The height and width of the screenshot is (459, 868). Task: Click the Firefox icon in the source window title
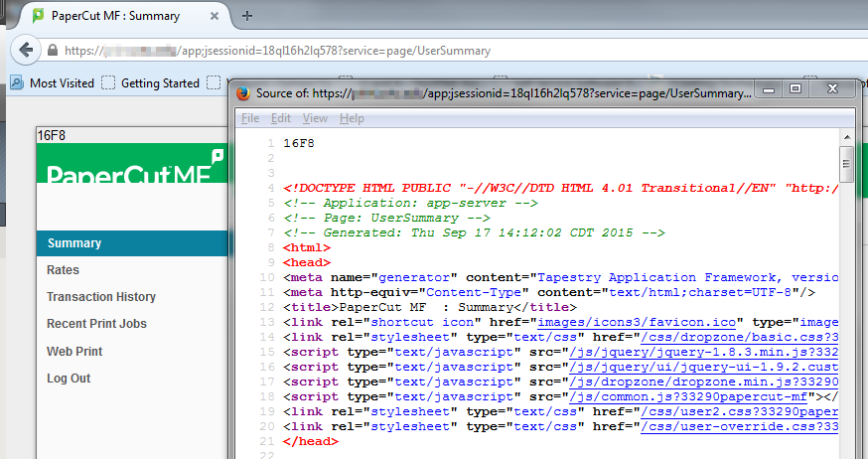click(x=243, y=93)
